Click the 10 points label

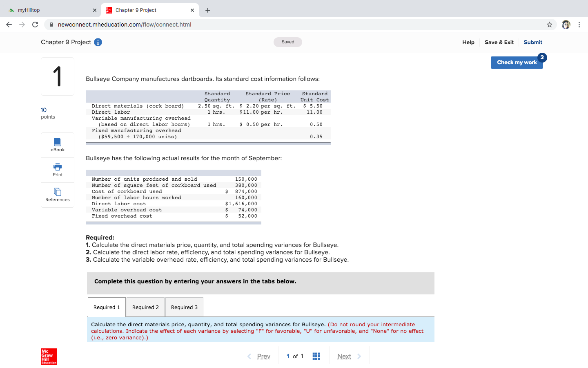tap(48, 113)
